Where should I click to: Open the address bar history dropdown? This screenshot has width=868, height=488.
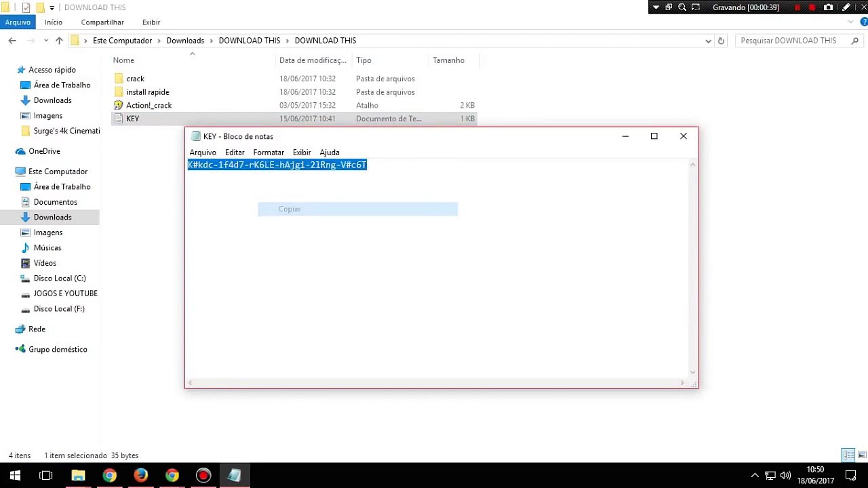tap(708, 41)
